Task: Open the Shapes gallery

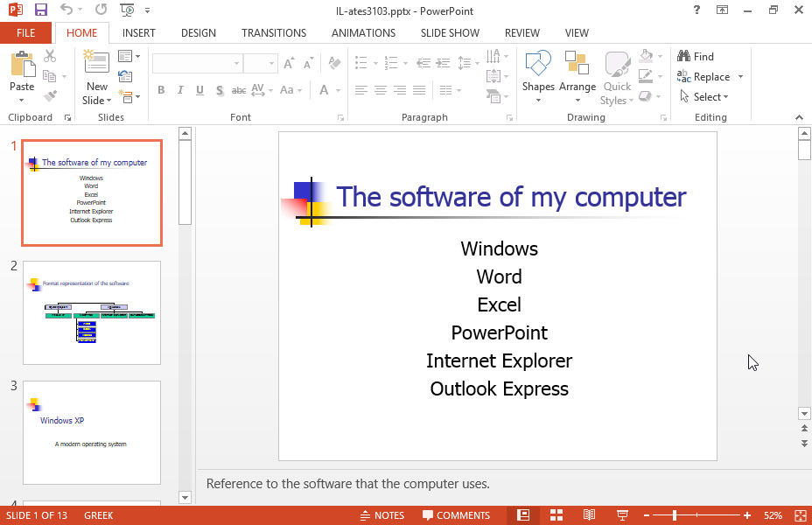Action: coord(538,77)
